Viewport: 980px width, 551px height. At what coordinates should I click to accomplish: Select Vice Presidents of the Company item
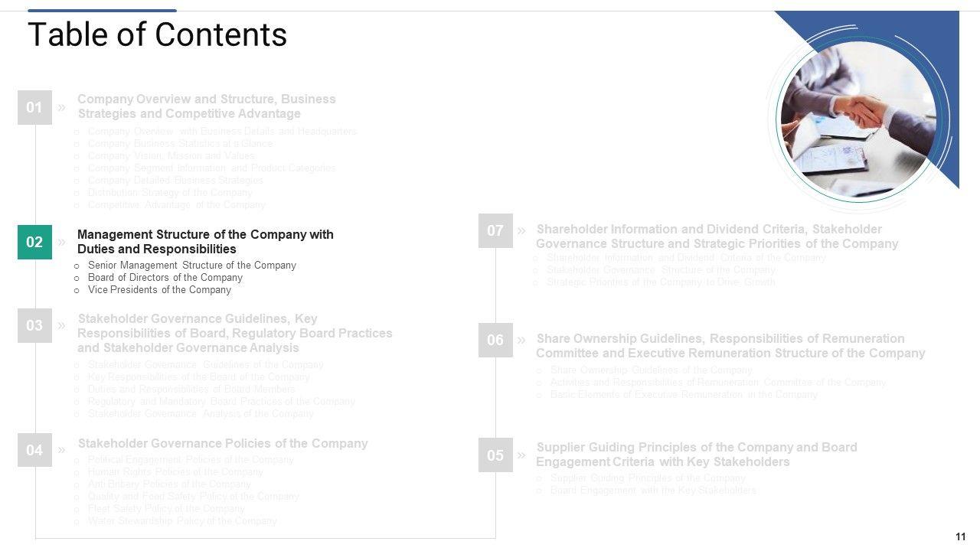(x=159, y=290)
